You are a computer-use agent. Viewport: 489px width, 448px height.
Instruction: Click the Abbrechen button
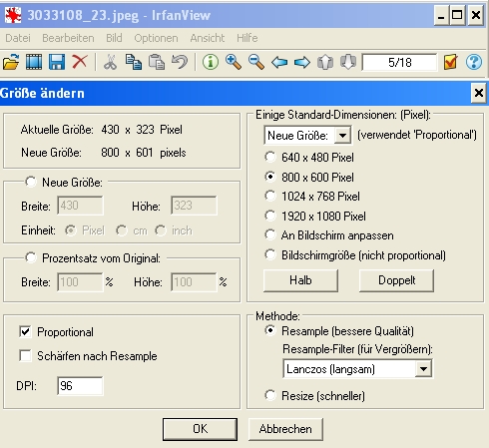(x=285, y=429)
